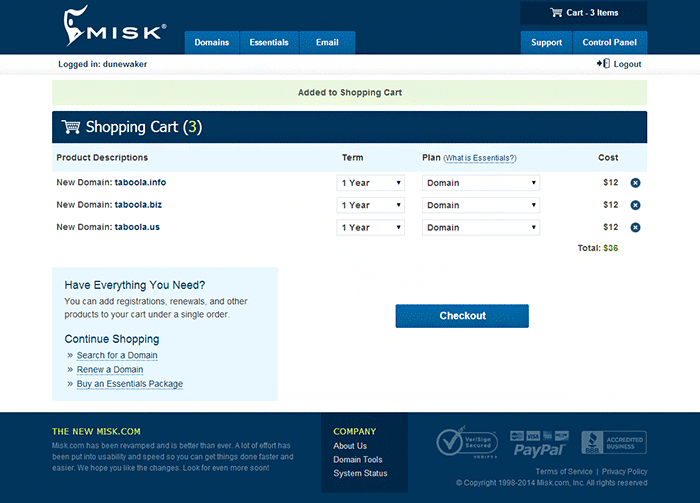The image size is (700, 503).
Task: Click the Logout link
Action: pos(627,64)
